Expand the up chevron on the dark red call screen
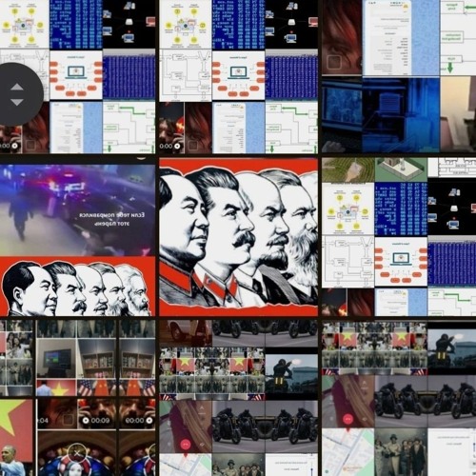 (x=202, y=408)
